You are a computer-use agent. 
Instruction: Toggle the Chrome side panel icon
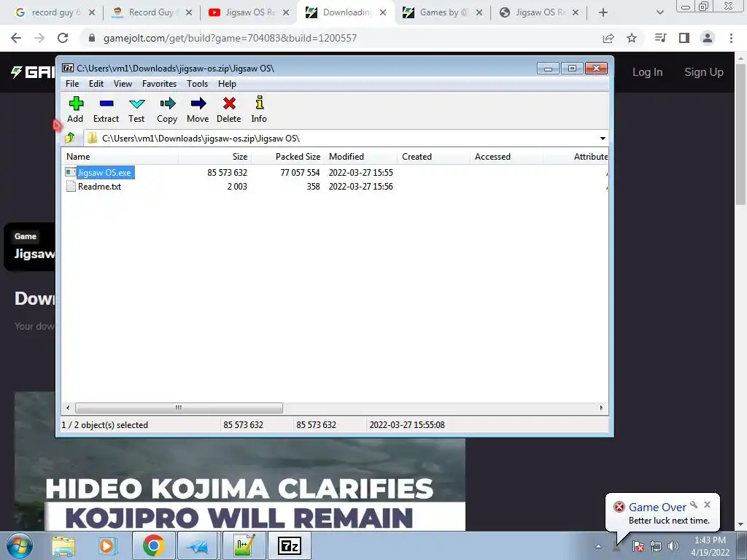point(684,38)
